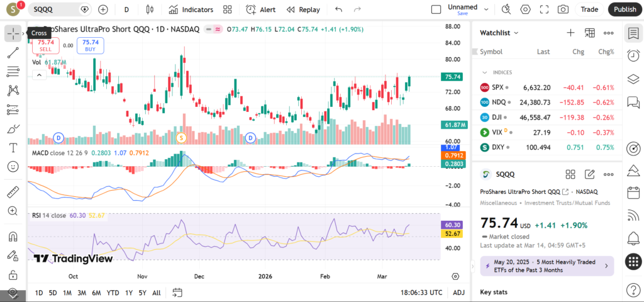Select the Ruler measure tool
644x302 pixels.
click(x=13, y=192)
